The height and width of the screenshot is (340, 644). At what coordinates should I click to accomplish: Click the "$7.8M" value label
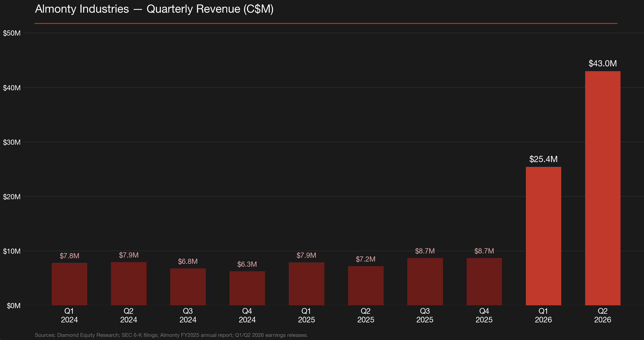(x=69, y=256)
